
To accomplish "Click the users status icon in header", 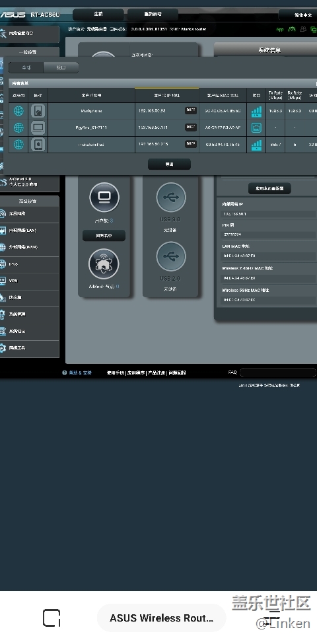I will coord(303,29).
